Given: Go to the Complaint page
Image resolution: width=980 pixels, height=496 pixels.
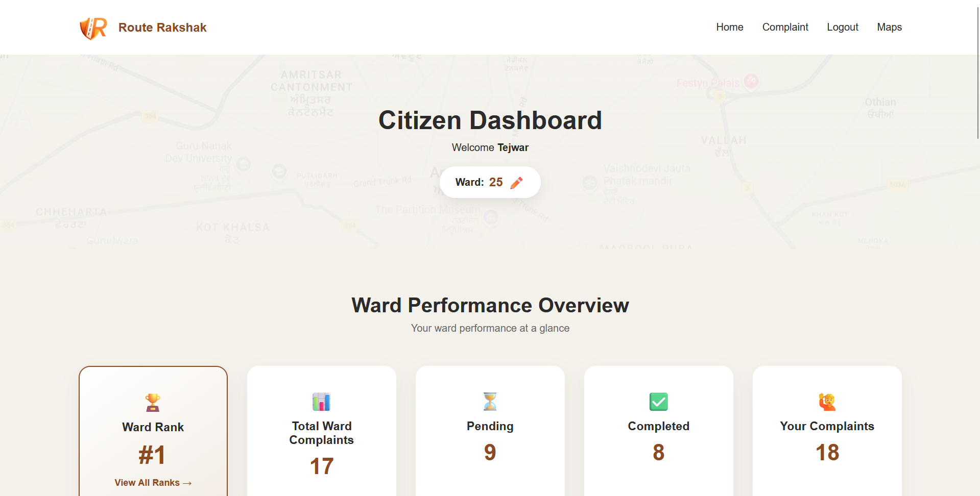Looking at the screenshot, I should (x=785, y=27).
